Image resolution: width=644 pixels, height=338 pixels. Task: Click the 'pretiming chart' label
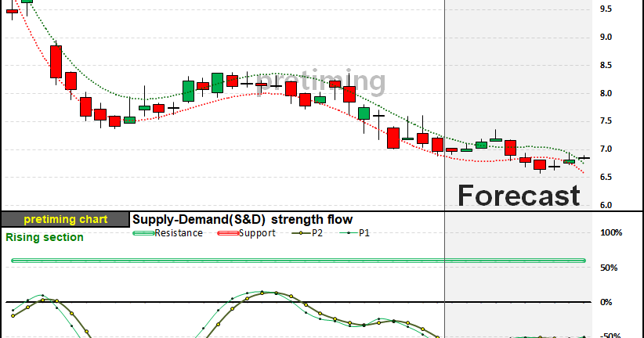click(66, 219)
